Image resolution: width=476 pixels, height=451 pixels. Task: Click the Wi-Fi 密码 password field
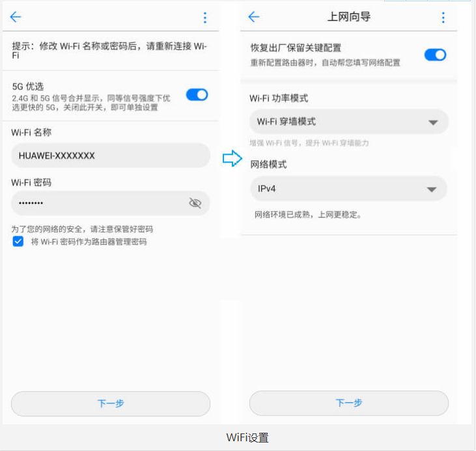click(98, 203)
